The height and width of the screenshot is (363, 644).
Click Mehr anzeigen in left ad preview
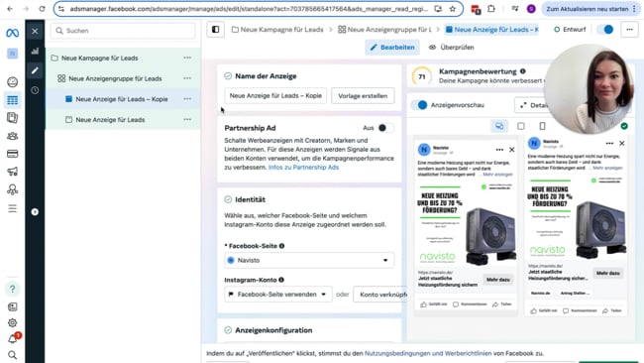[497, 175]
